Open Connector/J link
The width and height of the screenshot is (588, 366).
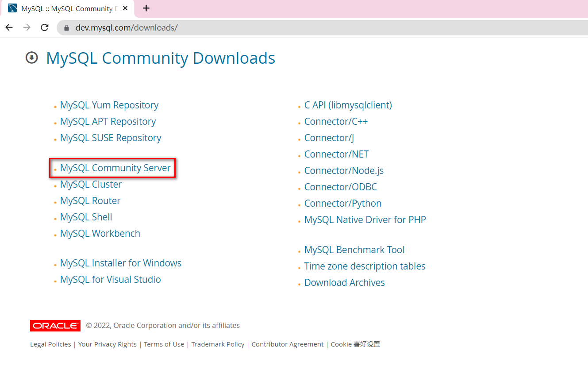click(x=329, y=138)
